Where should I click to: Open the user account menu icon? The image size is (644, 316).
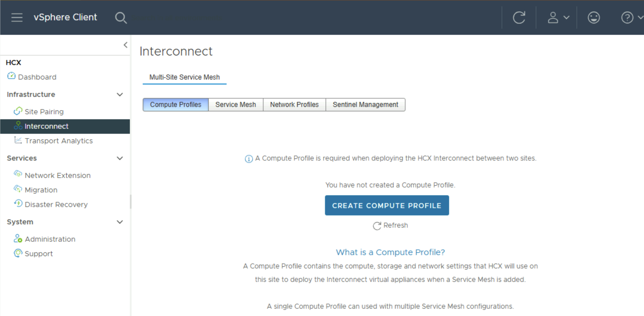(x=553, y=18)
